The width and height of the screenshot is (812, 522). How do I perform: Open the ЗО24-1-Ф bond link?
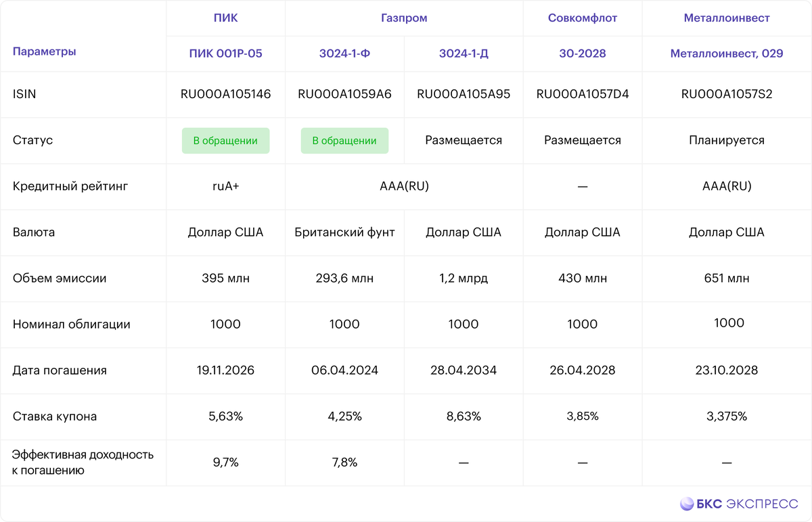[x=344, y=53]
